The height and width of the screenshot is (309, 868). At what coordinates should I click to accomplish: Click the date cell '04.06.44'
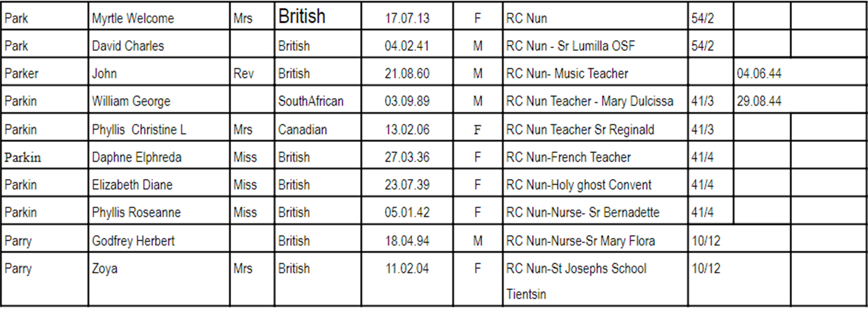[800, 72]
